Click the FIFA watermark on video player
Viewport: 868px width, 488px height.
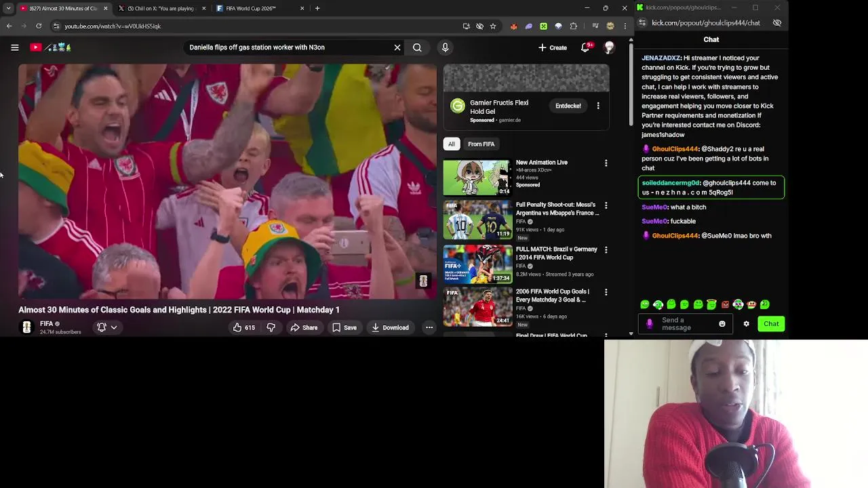tap(423, 281)
